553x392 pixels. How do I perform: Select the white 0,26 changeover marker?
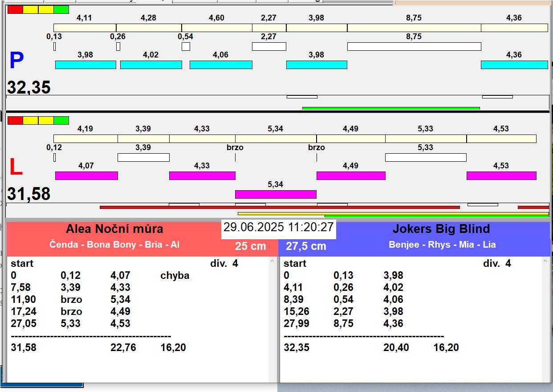pos(118,46)
